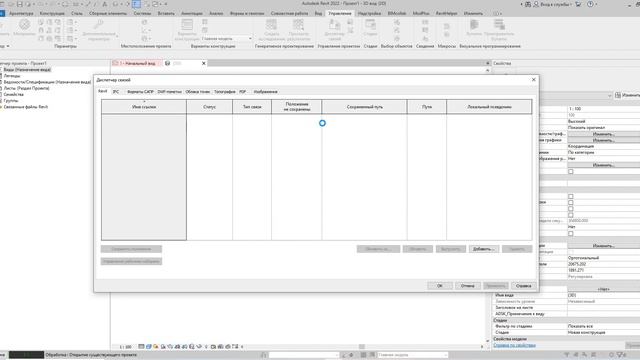Click the Save icon in the quick access toolbar
The width and height of the screenshot is (640, 360).
click(19, 4)
